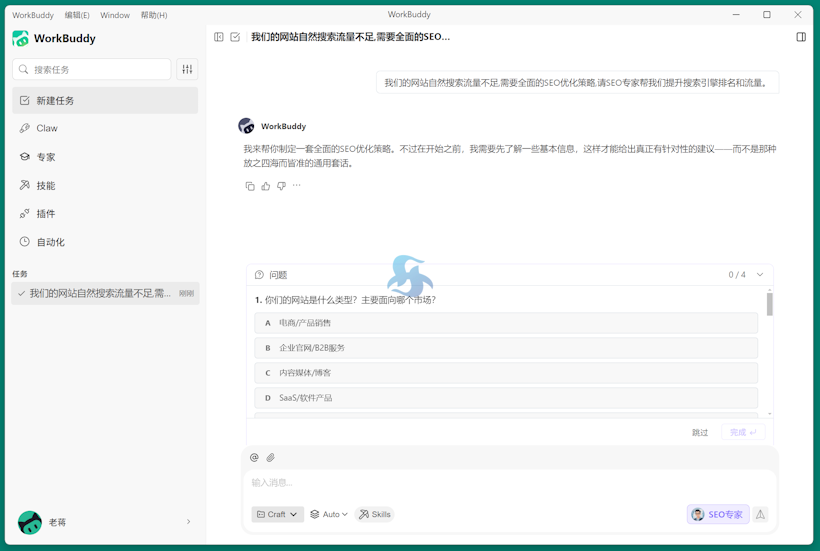Click the 新建任务 button

pyautogui.click(x=105, y=100)
